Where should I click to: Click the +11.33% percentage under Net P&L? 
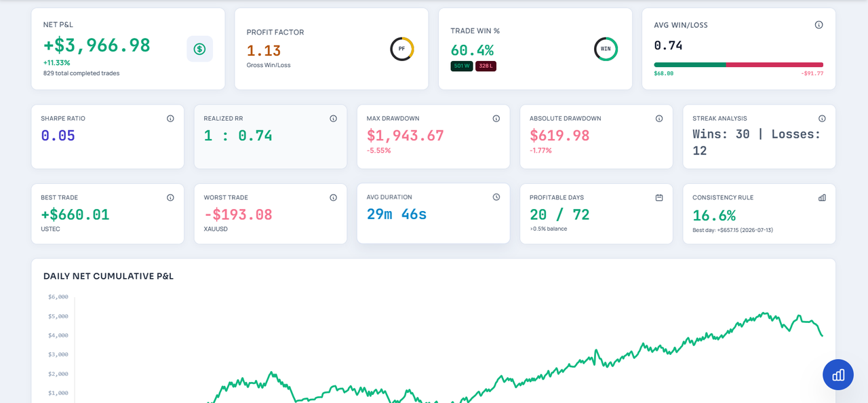coord(57,62)
